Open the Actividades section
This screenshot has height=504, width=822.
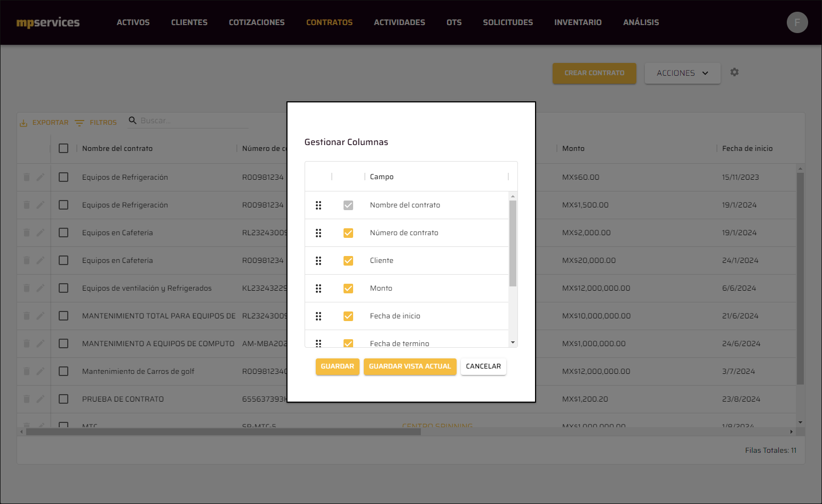pos(400,22)
